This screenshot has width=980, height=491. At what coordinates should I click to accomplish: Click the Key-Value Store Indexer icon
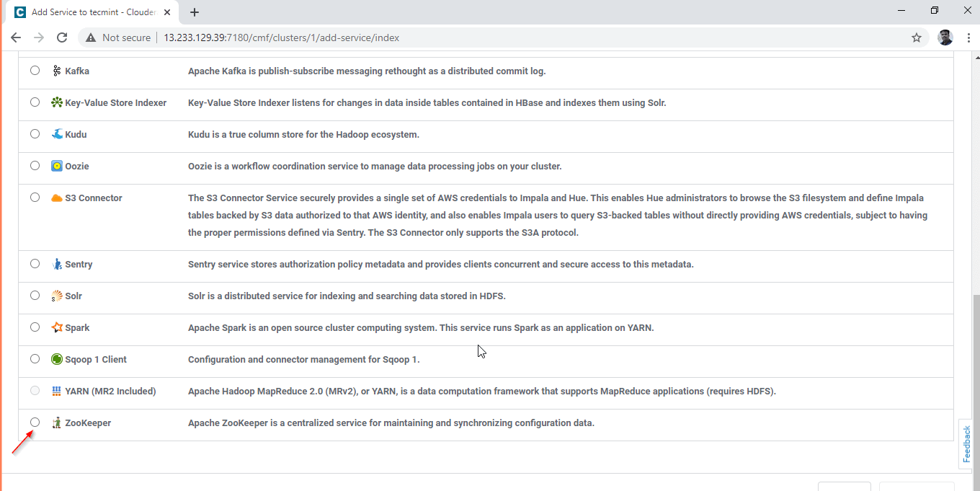57,102
